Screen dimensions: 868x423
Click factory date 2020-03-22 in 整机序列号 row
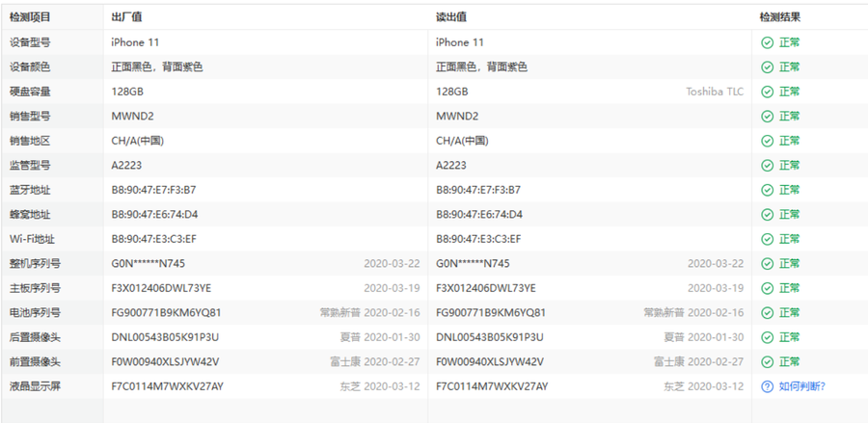pos(392,264)
